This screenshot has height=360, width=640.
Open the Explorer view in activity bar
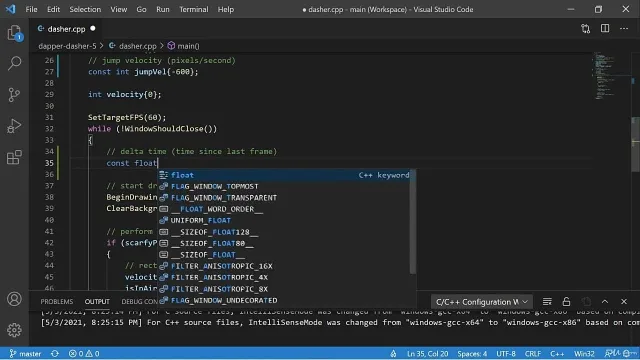14,33
